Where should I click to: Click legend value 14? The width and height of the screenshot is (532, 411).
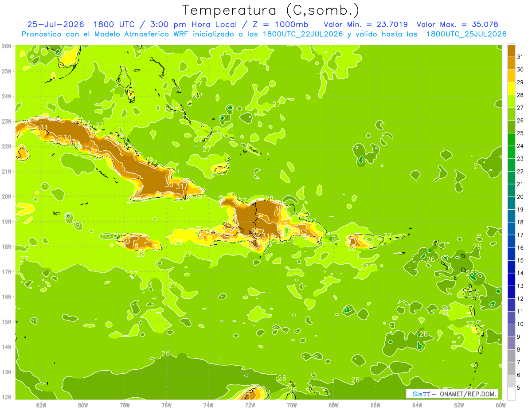point(520,273)
